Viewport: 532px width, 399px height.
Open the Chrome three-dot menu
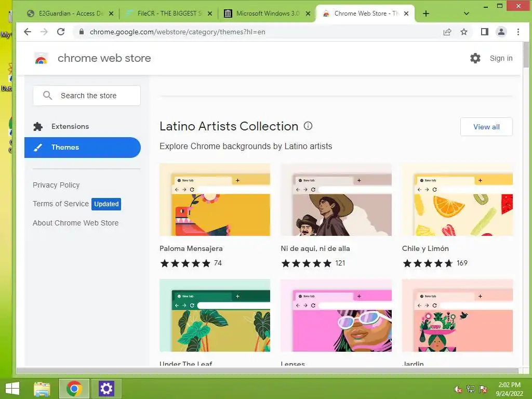coord(518,32)
